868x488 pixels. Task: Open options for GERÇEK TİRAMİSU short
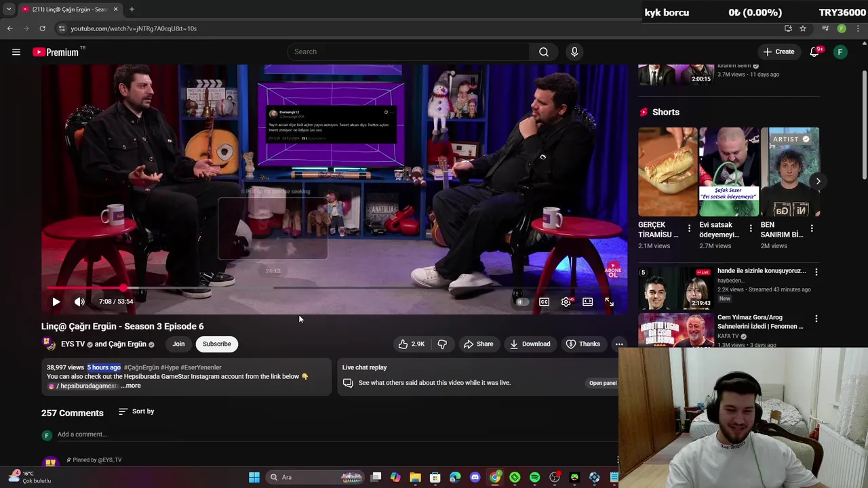[689, 228]
